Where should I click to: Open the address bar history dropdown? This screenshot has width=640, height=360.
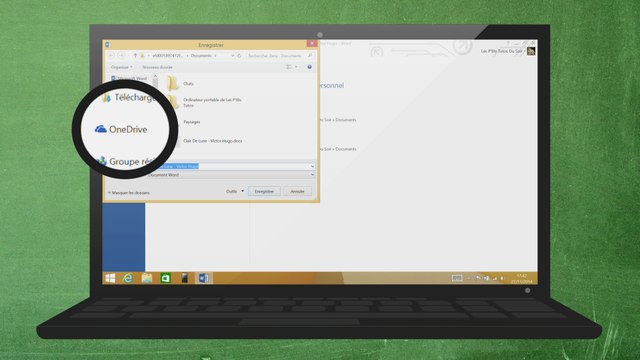pyautogui.click(x=232, y=56)
